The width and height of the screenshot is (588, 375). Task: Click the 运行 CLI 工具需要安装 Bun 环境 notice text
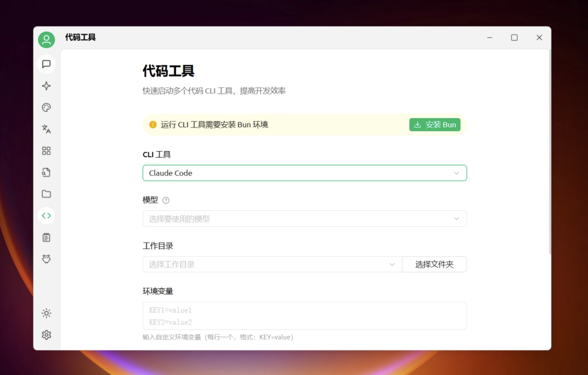pos(215,125)
